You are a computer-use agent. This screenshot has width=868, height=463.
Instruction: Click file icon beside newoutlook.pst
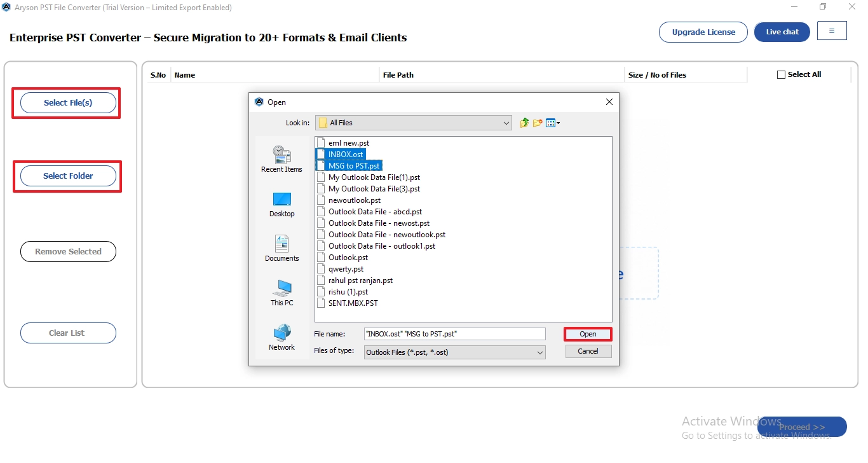[321, 200]
